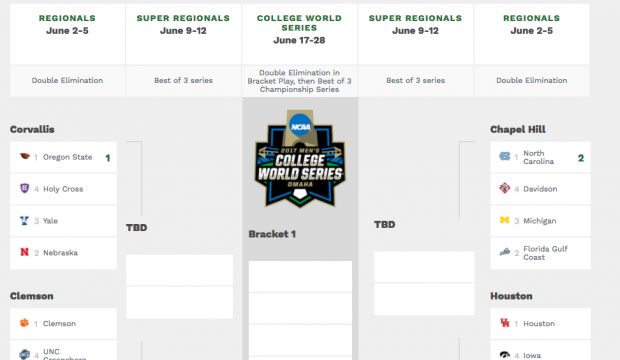620x360 pixels.
Task: Select the Florida Gulf Coast logo
Action: (x=505, y=252)
